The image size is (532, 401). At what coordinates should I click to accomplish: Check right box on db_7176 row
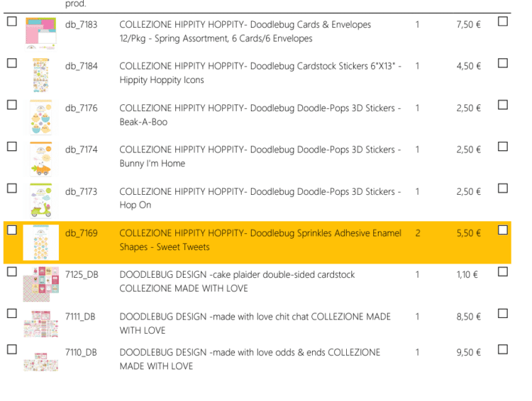point(503,105)
